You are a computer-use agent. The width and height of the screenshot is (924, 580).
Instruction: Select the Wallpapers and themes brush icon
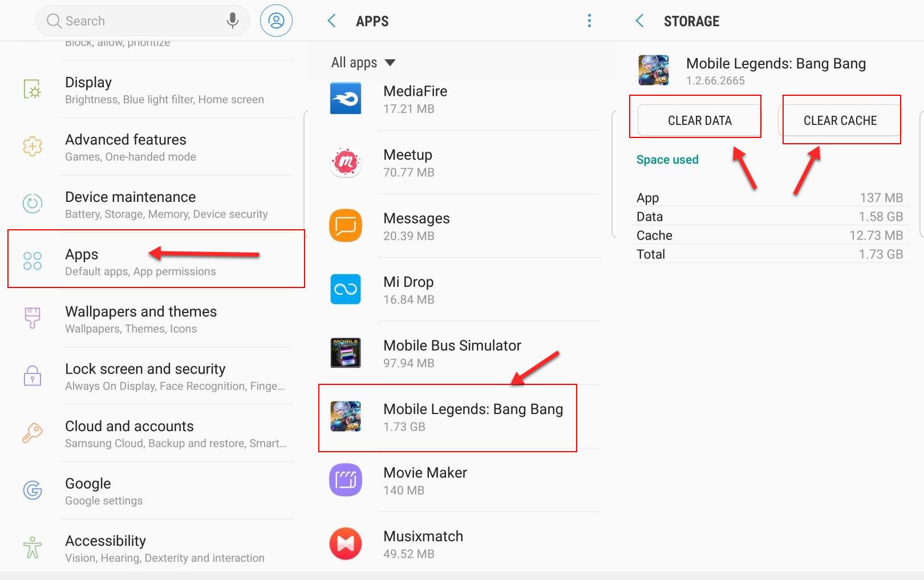(x=33, y=318)
